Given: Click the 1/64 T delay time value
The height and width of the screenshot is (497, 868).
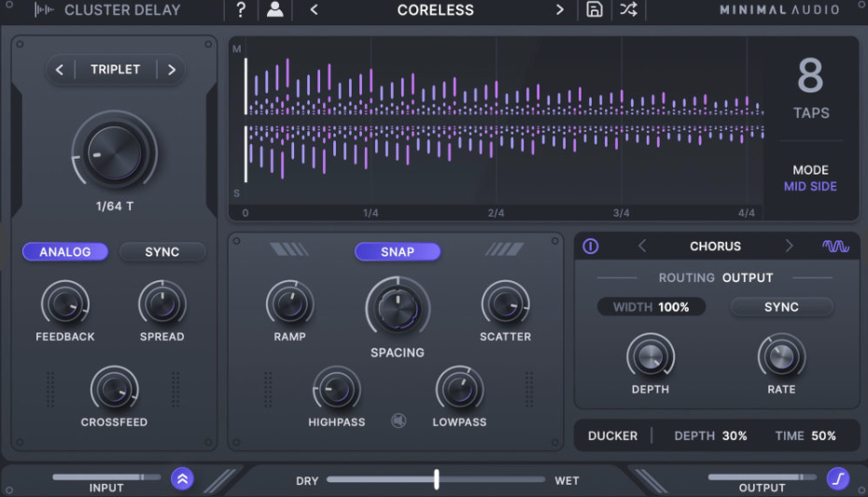Looking at the screenshot, I should pos(115,206).
